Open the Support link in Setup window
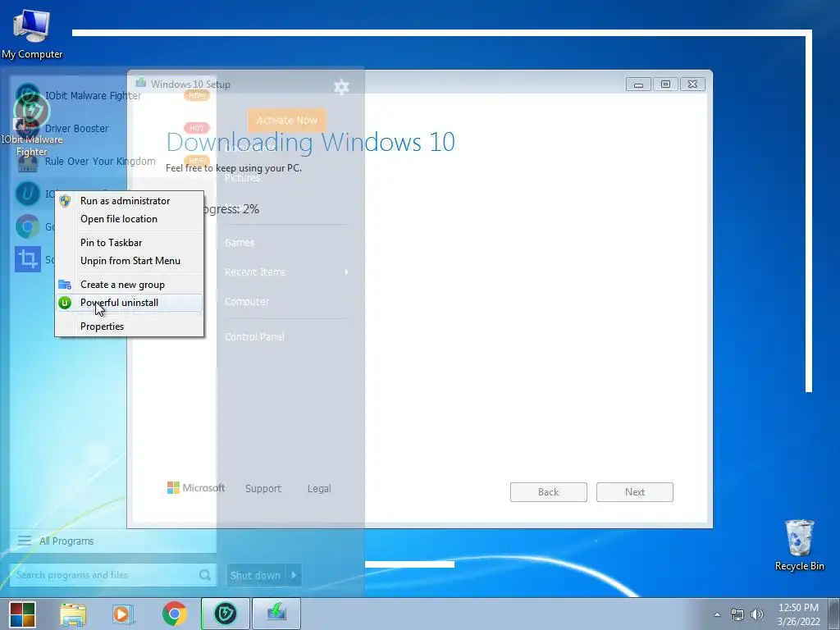This screenshot has height=630, width=840. [263, 489]
